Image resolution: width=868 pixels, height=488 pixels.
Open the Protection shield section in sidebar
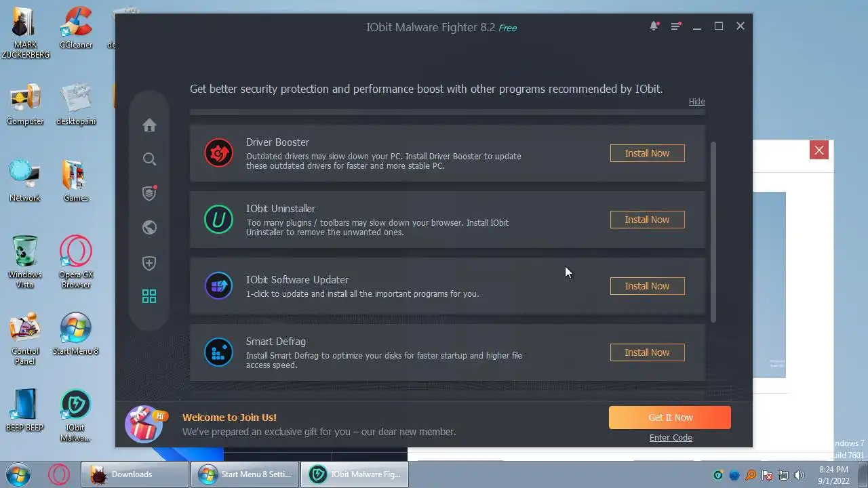pyautogui.click(x=150, y=193)
